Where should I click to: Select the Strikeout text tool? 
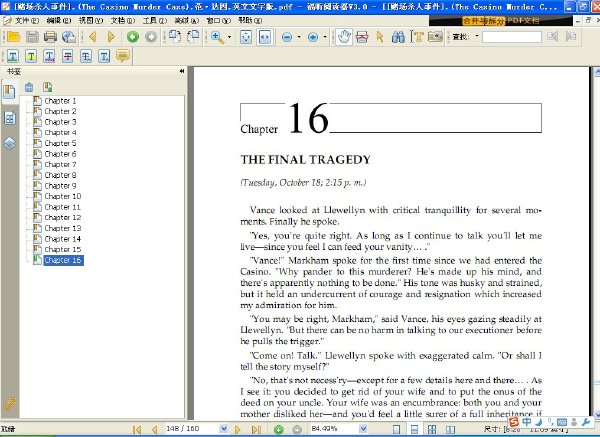click(68, 57)
